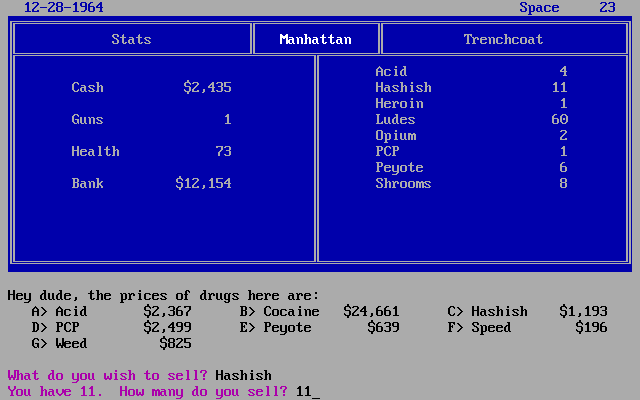Click the bank balance $12,154
Image resolution: width=640 pixels, height=400 pixels.
point(203,183)
